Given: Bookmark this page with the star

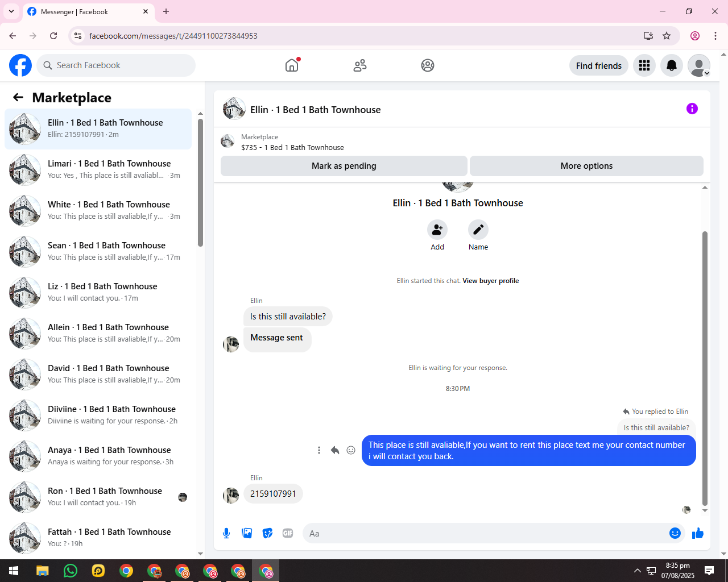Looking at the screenshot, I should [667, 36].
